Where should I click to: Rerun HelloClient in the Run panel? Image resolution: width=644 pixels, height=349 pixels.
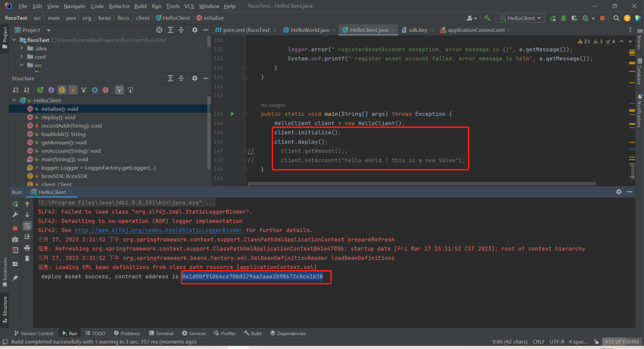coord(15,204)
